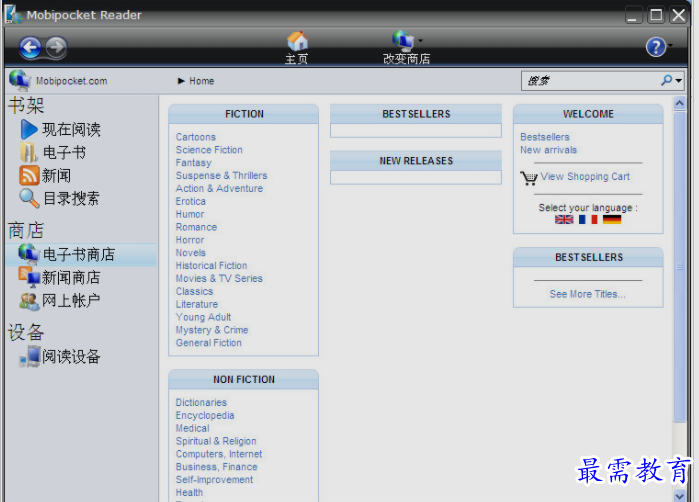
Task: Open the View Shopping Cart link
Action: click(x=585, y=177)
